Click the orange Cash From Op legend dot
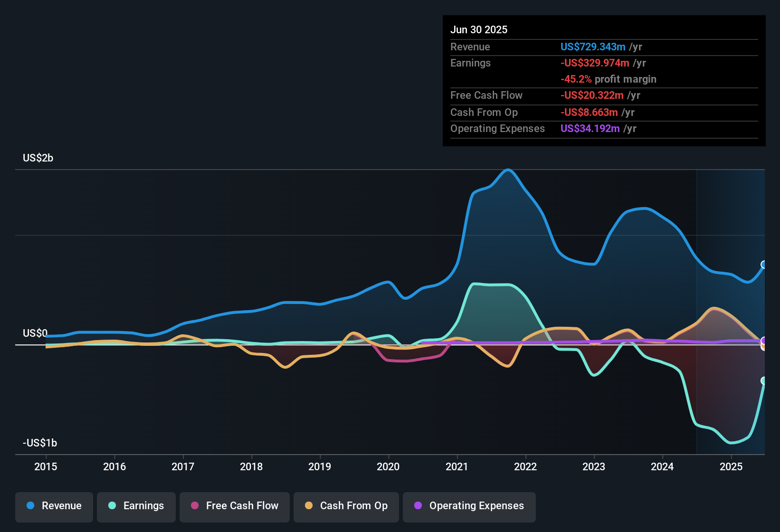 pos(309,506)
